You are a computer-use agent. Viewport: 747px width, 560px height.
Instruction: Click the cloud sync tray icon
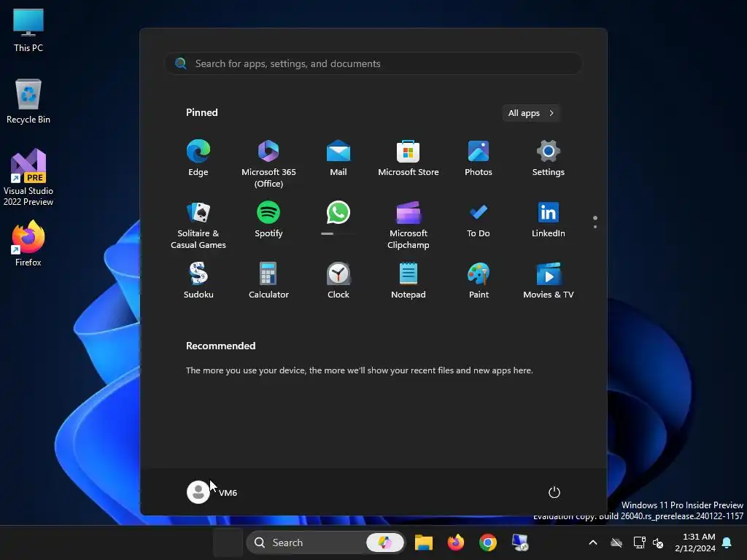(x=616, y=542)
